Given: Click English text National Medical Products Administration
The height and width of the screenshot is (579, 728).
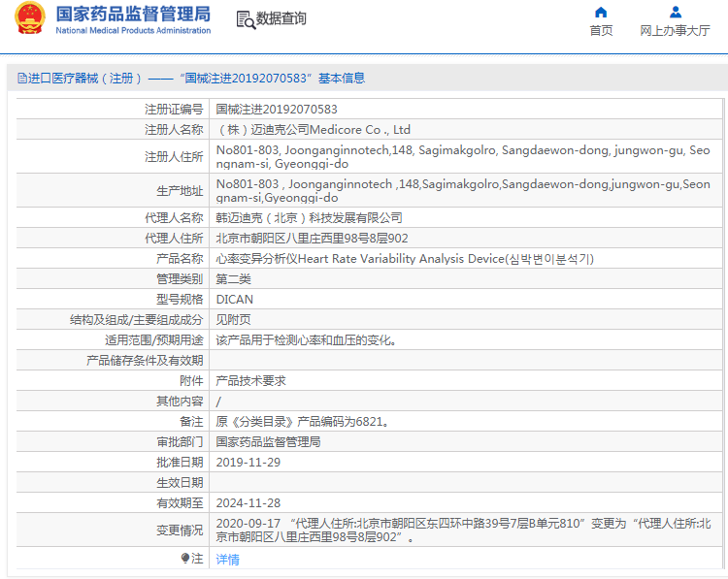Looking at the screenshot, I should click(133, 31).
